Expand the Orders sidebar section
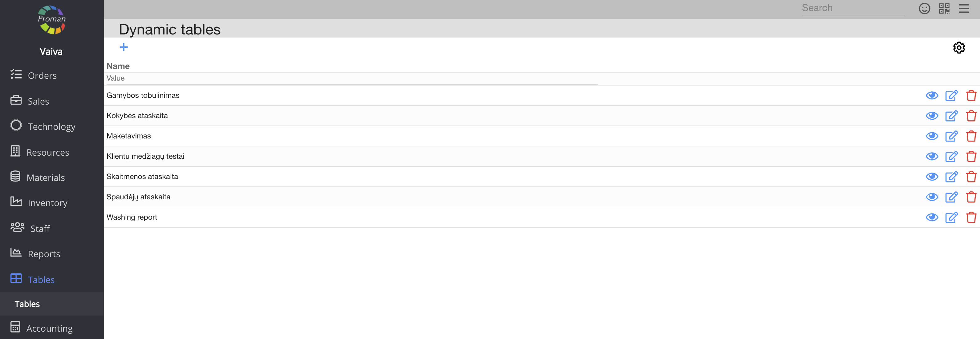The image size is (980, 339). pos(42,75)
